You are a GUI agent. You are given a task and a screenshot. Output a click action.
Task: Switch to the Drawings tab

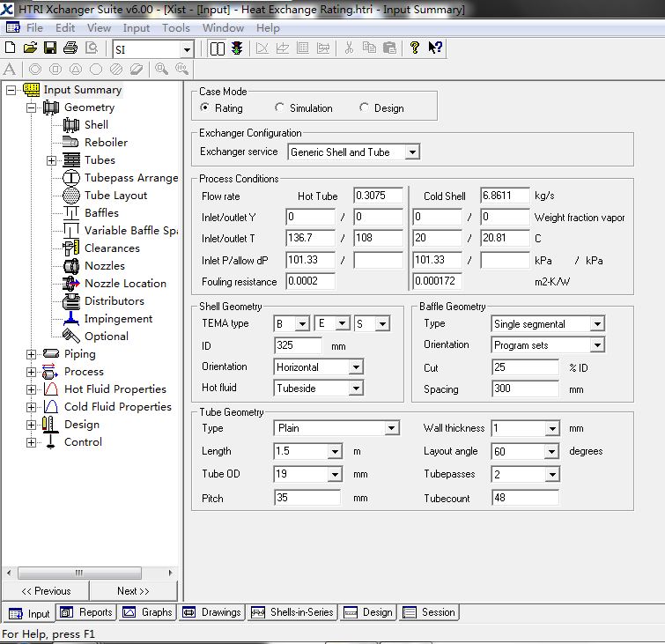click(211, 612)
